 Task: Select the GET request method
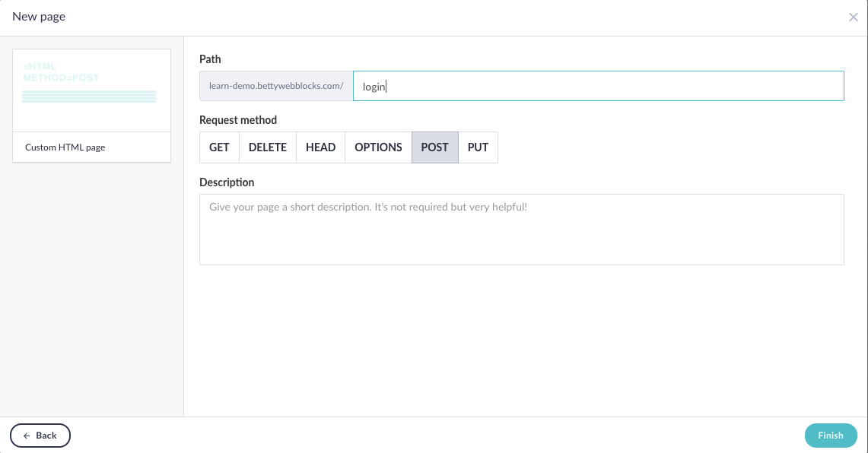[219, 147]
